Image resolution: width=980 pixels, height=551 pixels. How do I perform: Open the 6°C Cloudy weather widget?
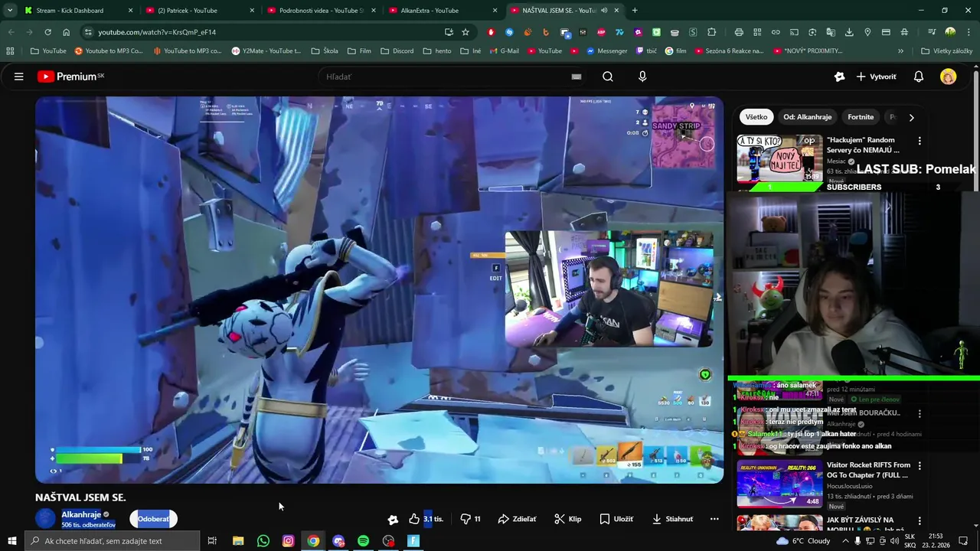click(x=802, y=541)
